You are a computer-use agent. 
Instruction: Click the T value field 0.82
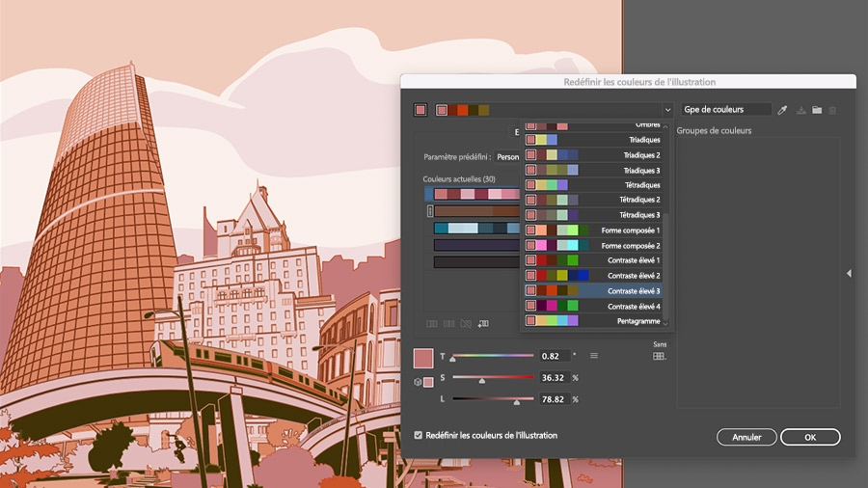555,356
